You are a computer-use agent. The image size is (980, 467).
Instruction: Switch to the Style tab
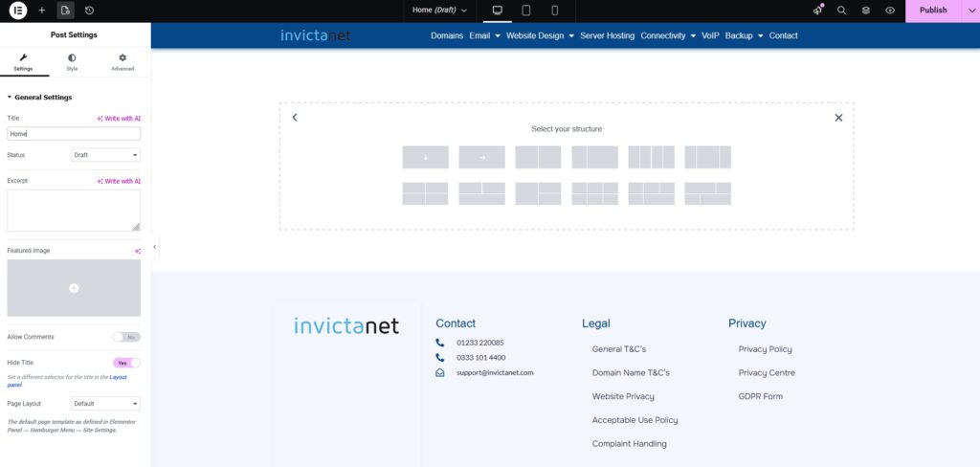click(x=72, y=62)
